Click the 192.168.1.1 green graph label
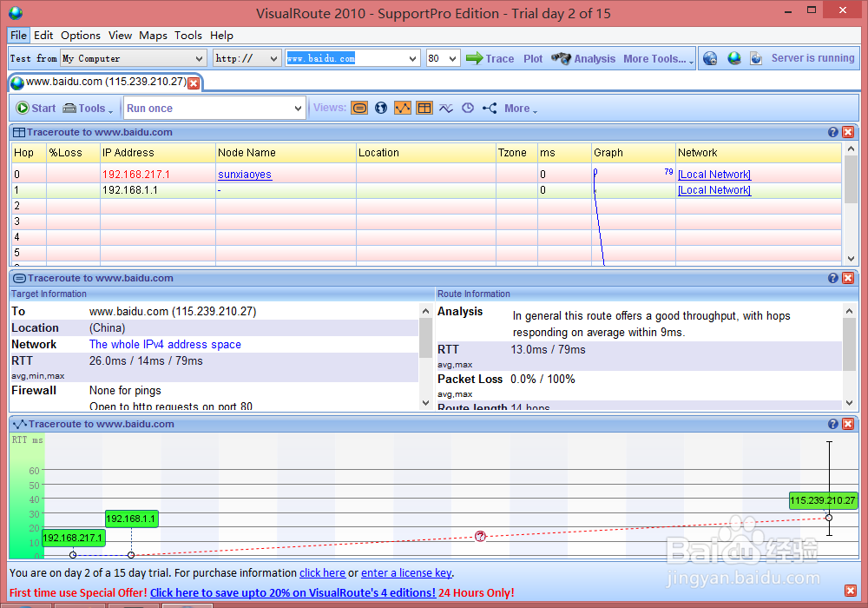The width and height of the screenshot is (868, 608). pos(131,519)
